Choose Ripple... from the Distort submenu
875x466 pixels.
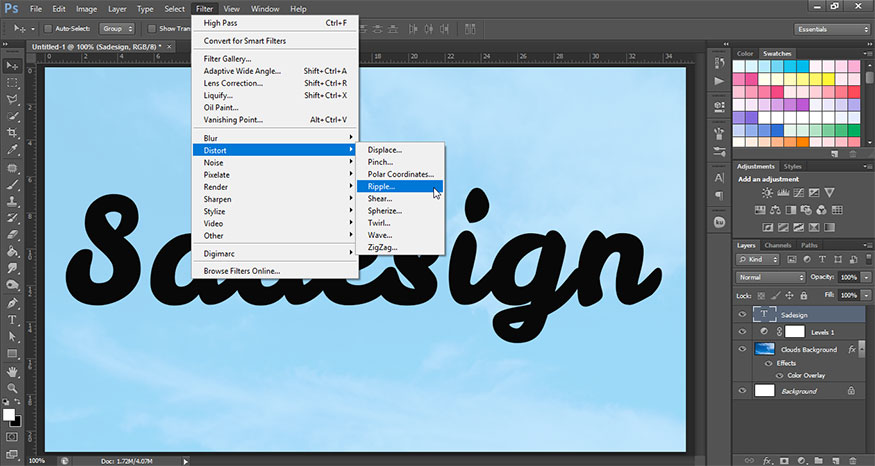(382, 186)
